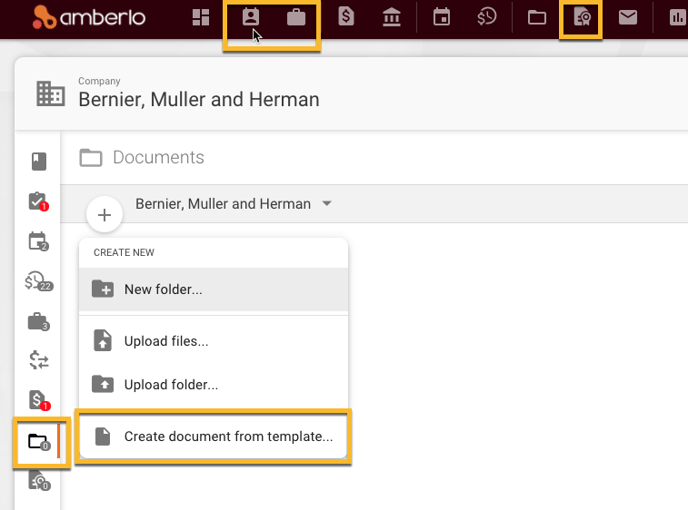The height and width of the screenshot is (510, 688).
Task: Open sidebar calendar icon with badge 2
Action: click(39, 241)
